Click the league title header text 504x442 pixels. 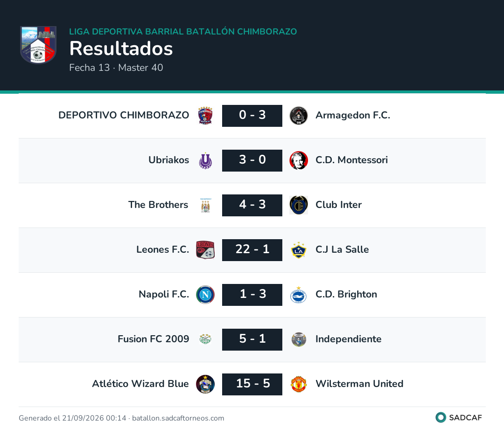tap(183, 32)
